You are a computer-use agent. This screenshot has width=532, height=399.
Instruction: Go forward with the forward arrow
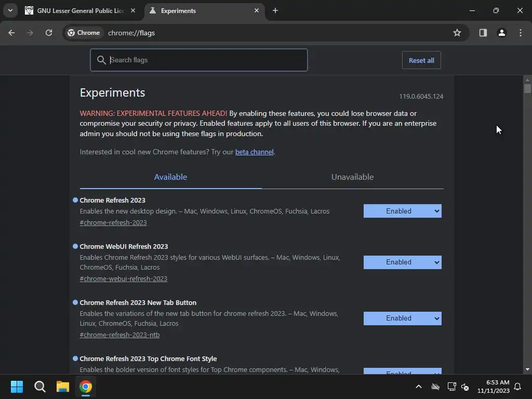(x=30, y=33)
